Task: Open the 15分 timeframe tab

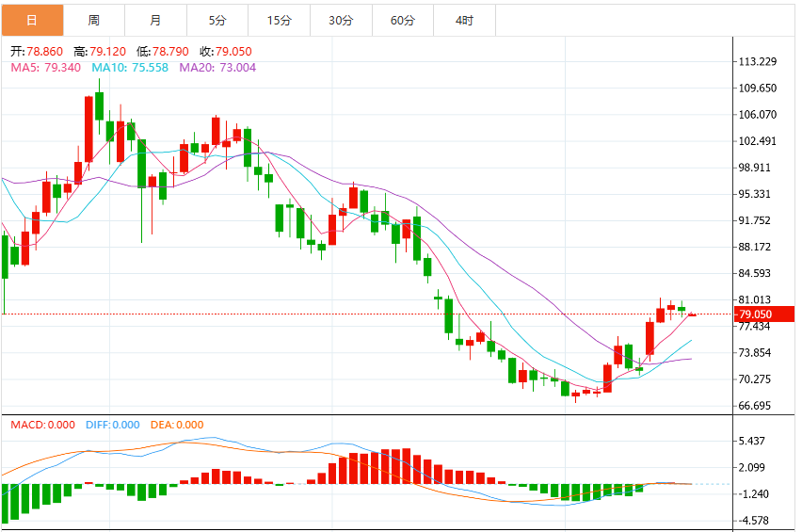Action: point(280,21)
